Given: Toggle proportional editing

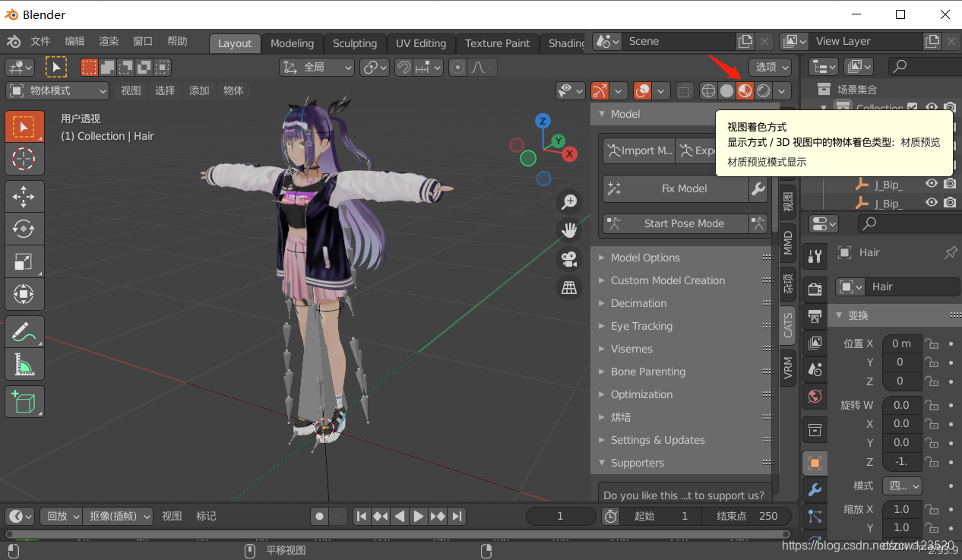Looking at the screenshot, I should coord(457,67).
